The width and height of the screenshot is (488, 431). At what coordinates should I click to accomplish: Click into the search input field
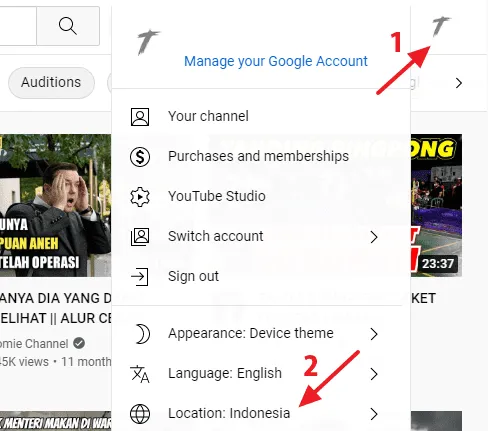click(18, 26)
